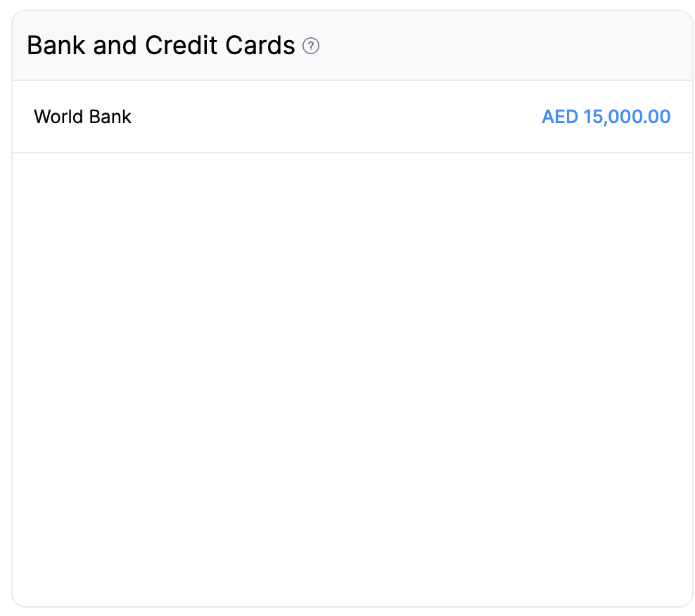Click the help icon for bank accounts explanation
Screen dimensions: 695x616
pyautogui.click(x=311, y=46)
